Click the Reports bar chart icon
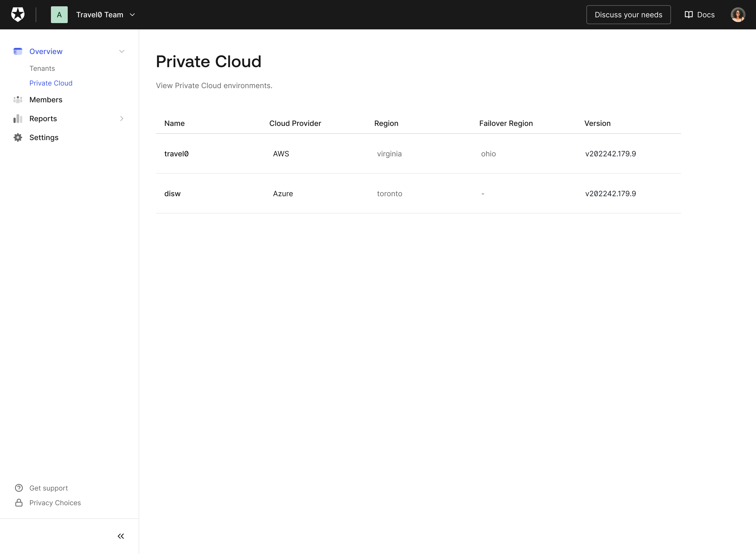The height and width of the screenshot is (554, 756). point(18,119)
